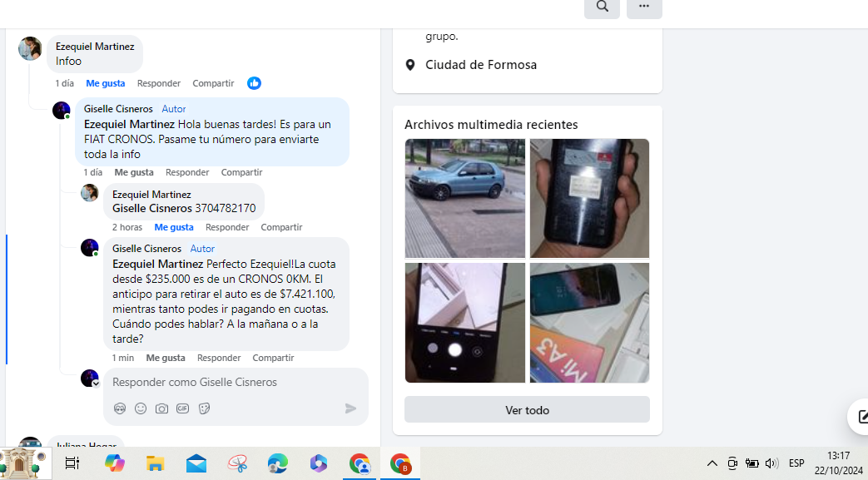
Task: Toggle Me gusta on Ezequiel's Infoo comment
Action: pos(105,83)
